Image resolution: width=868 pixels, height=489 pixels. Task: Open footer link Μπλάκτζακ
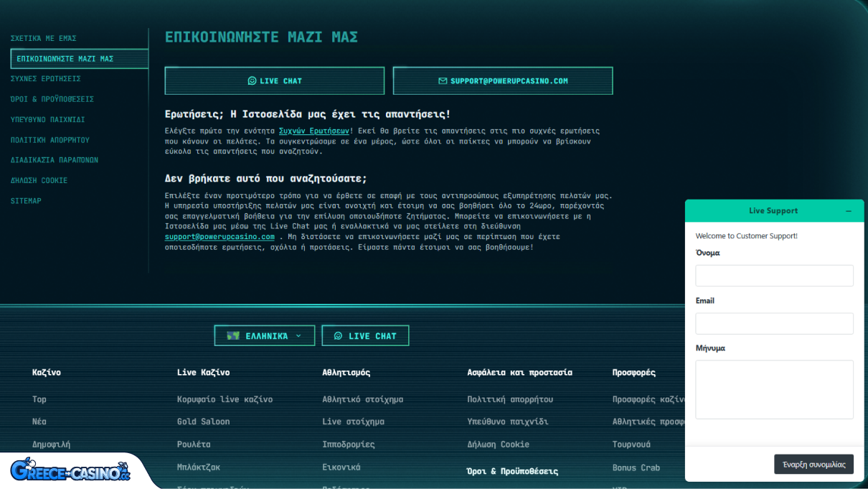pyautogui.click(x=199, y=467)
